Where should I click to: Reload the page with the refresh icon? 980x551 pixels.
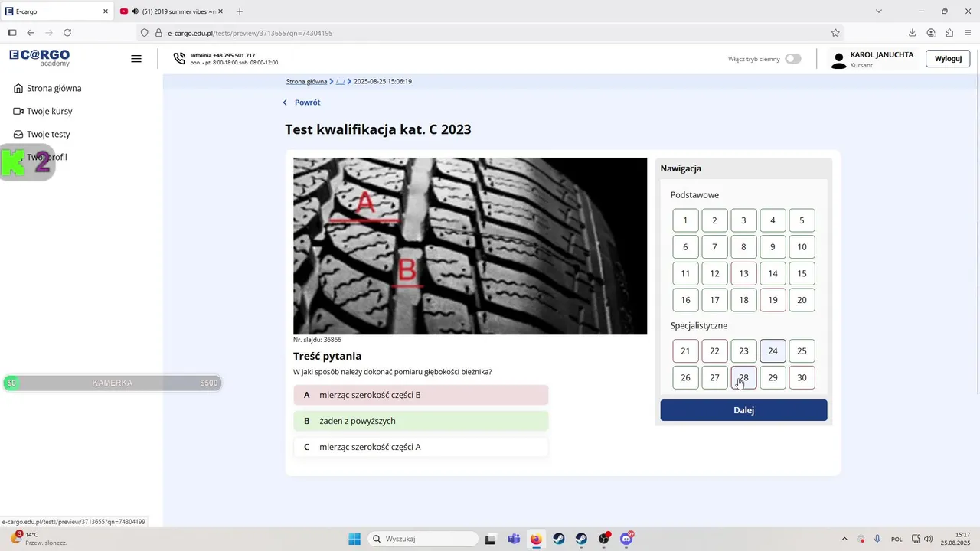point(67,33)
